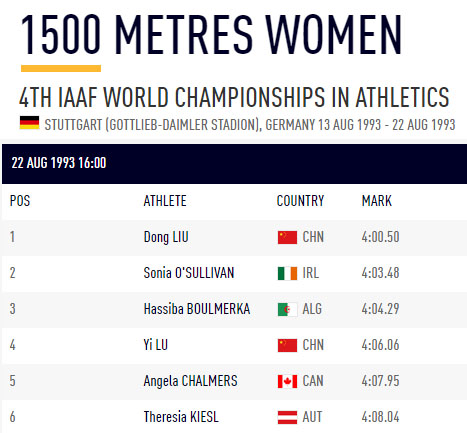Open Theresia KIESL athlete link
This screenshot has height=433, width=467.
point(181,417)
